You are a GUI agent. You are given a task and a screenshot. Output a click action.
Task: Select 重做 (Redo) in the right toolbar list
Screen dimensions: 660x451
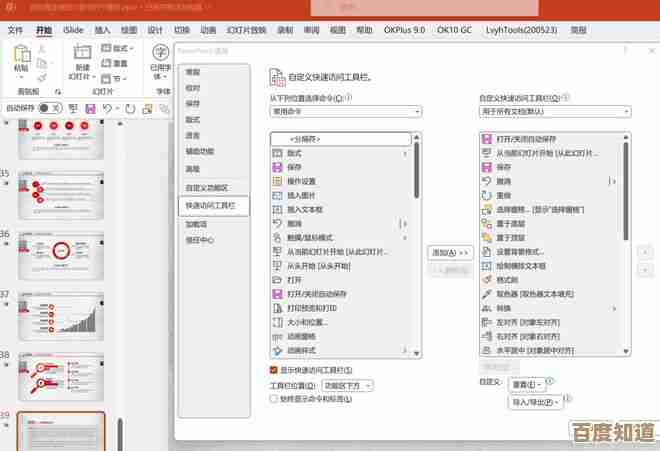pyautogui.click(x=551, y=195)
